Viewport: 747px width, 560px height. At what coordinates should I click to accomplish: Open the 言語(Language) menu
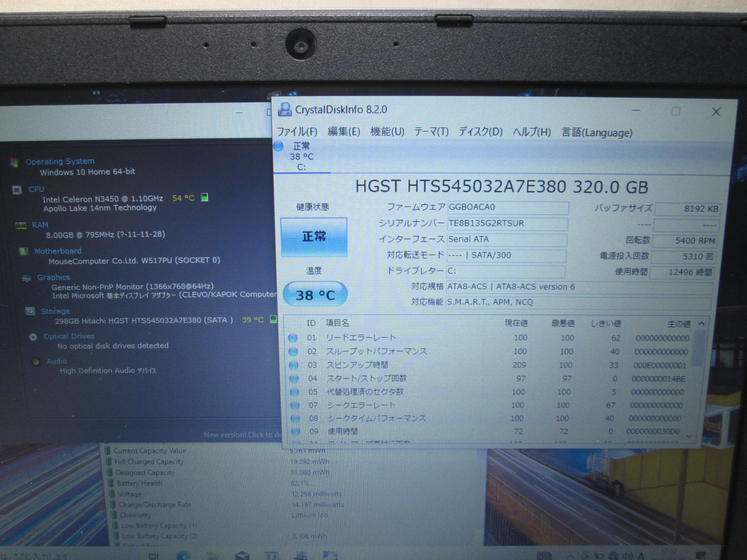point(597,133)
